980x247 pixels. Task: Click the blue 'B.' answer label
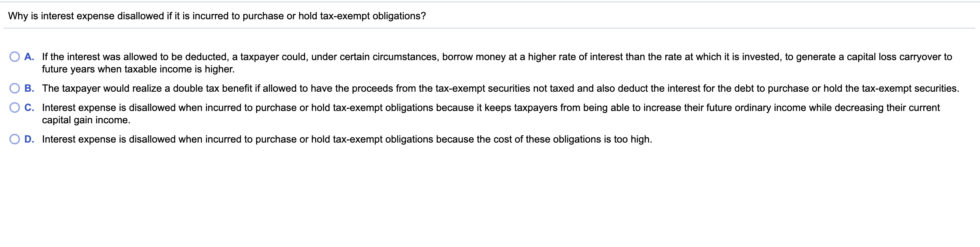coord(29,89)
